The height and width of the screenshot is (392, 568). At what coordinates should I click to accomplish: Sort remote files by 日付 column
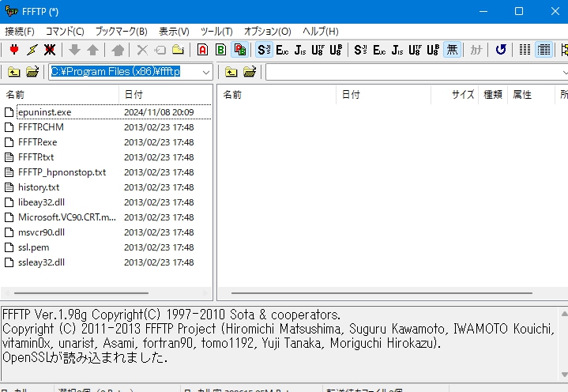coord(383,95)
